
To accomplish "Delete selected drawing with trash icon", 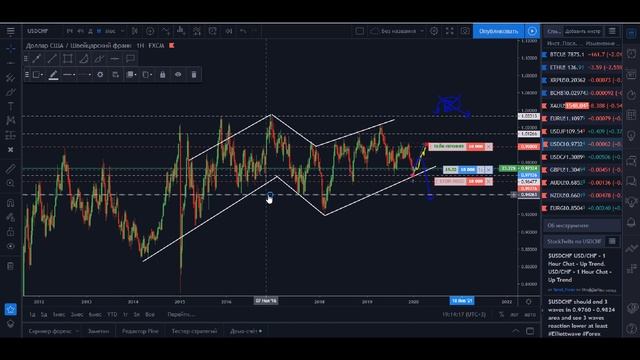I will pyautogui.click(x=194, y=75).
